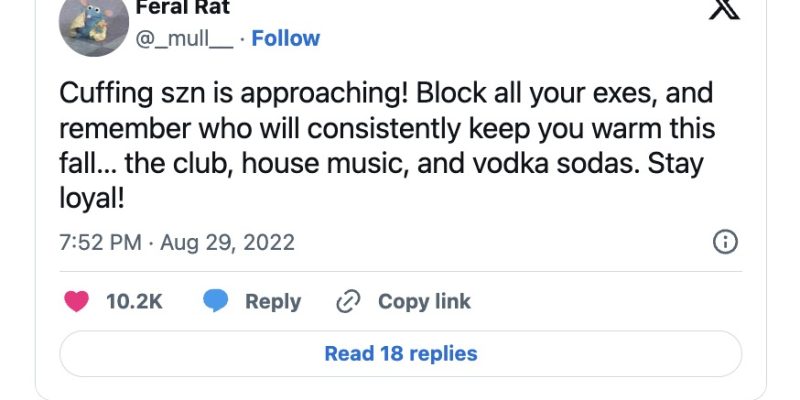Click the Aug 29, 2022 date

tap(229, 243)
